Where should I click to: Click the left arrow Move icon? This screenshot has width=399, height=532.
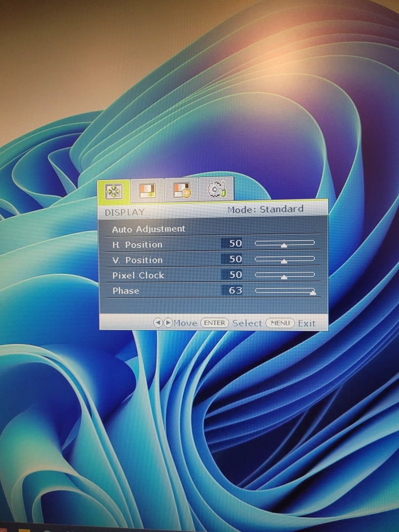[x=158, y=322]
